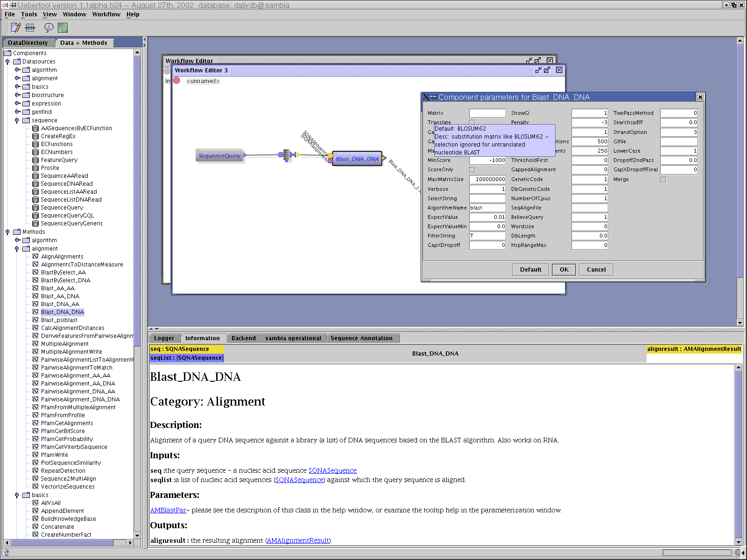Screen dimensions: 747x560
Task: Open the AMBlastPar link in the description
Action: pyautogui.click(x=168, y=510)
